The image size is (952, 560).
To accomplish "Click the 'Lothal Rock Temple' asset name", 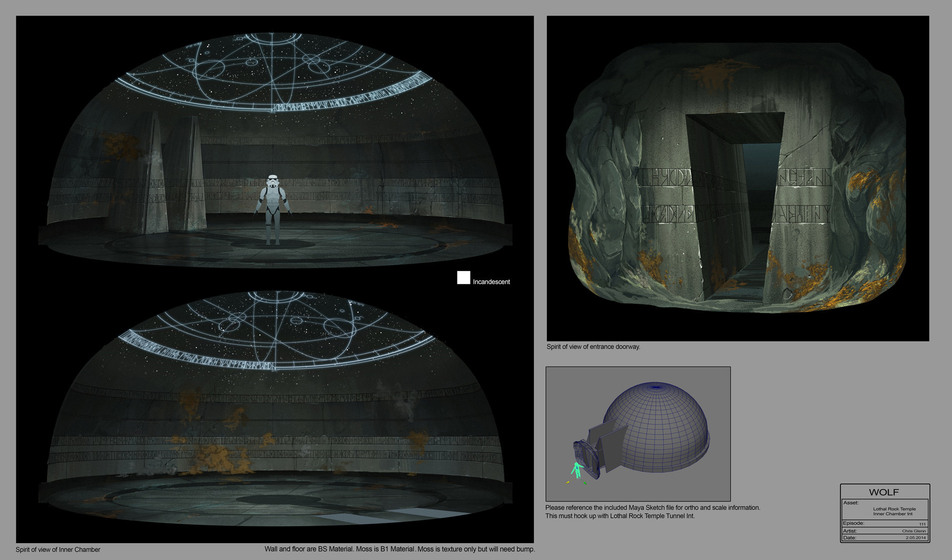I will click(x=894, y=509).
